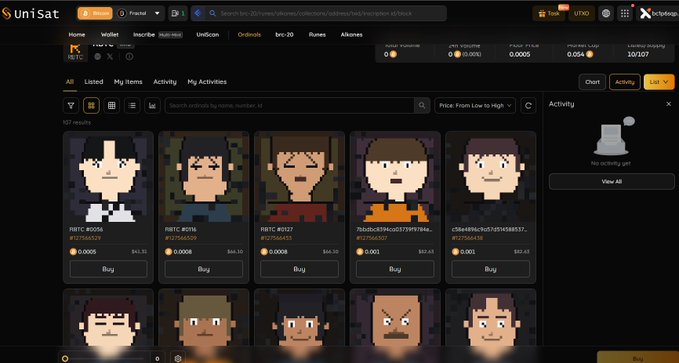This screenshot has width=679, height=363.
Task: Open the collection website globe icon
Action: pos(98,57)
